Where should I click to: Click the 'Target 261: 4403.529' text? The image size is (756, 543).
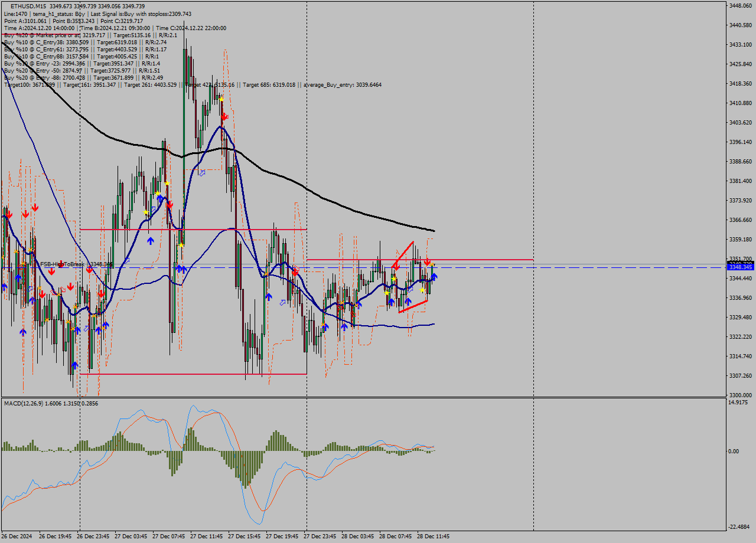click(x=151, y=85)
